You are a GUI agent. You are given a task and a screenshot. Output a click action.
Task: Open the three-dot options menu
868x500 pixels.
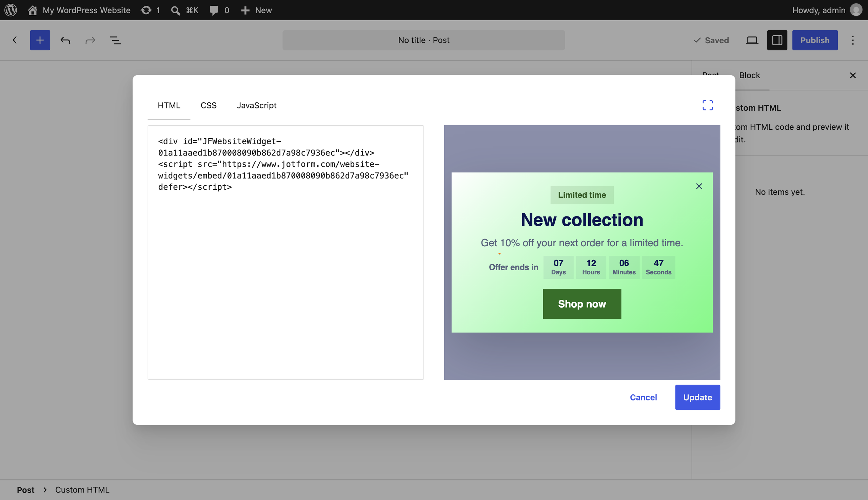(x=852, y=40)
